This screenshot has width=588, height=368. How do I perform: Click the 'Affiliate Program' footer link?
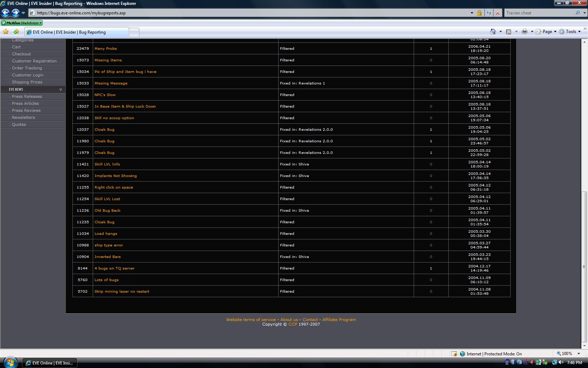[x=339, y=320]
